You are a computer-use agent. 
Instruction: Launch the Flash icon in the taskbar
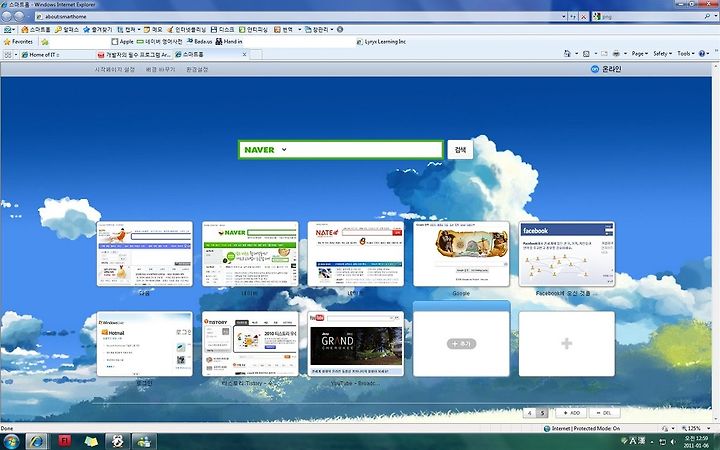click(x=64, y=441)
